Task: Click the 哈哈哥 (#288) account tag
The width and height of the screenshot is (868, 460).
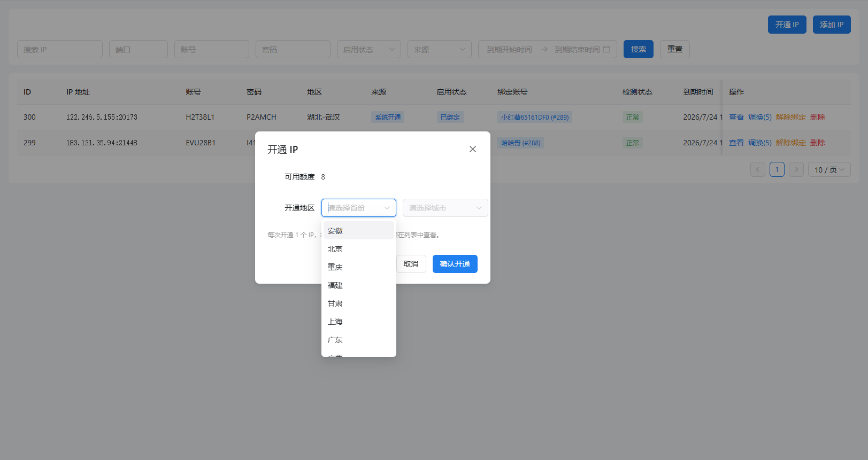Action: coord(521,143)
